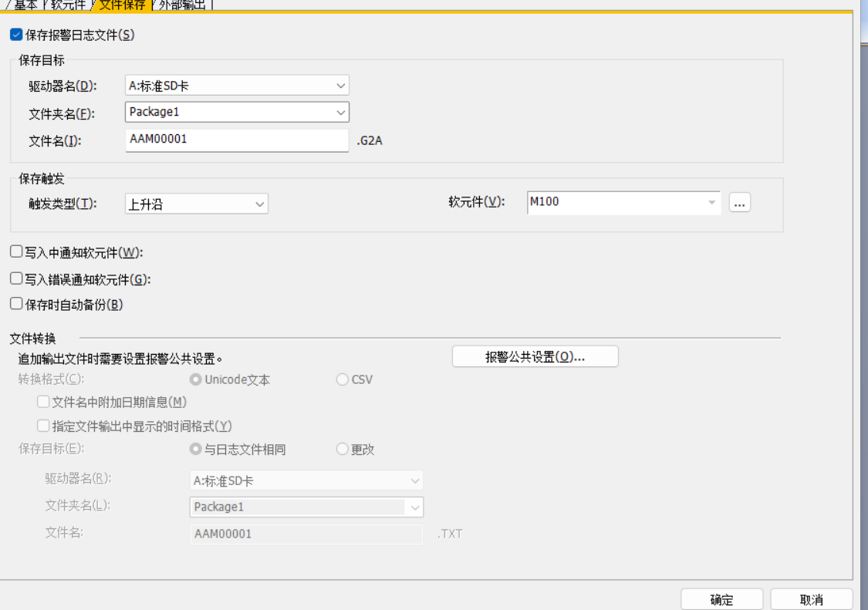
Task: Expand the 软元件 M100 dropdown arrow
Action: [711, 203]
